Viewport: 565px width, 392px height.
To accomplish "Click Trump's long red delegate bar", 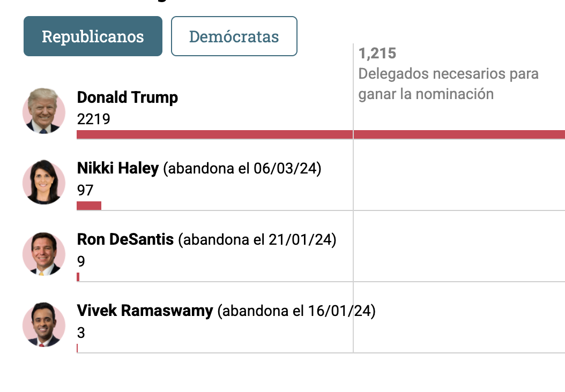I will [x=321, y=134].
